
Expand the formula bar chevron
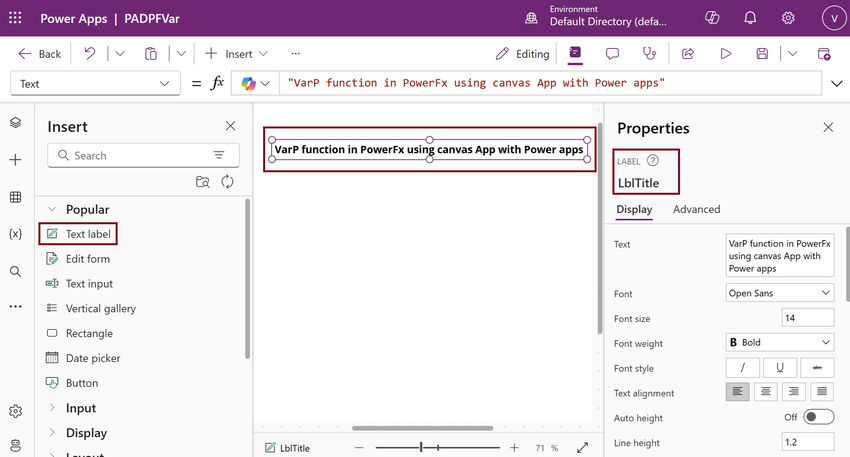click(836, 83)
